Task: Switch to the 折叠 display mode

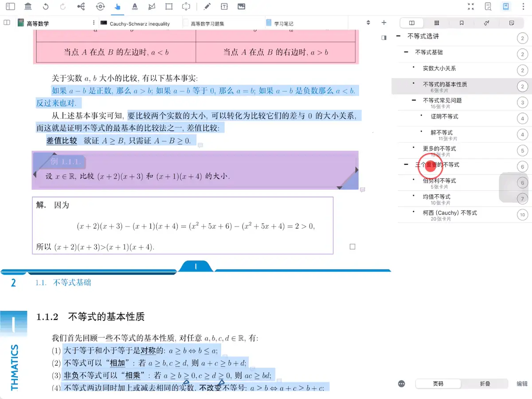Action: (485, 384)
